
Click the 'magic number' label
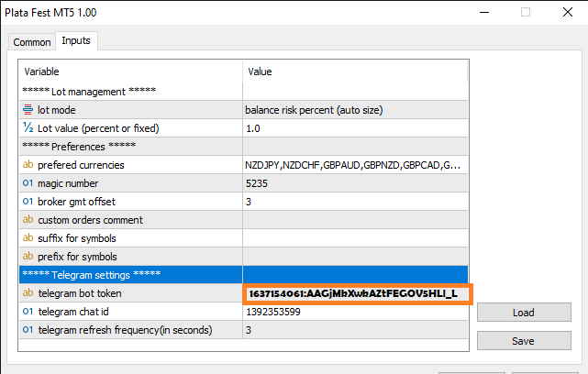pos(68,183)
